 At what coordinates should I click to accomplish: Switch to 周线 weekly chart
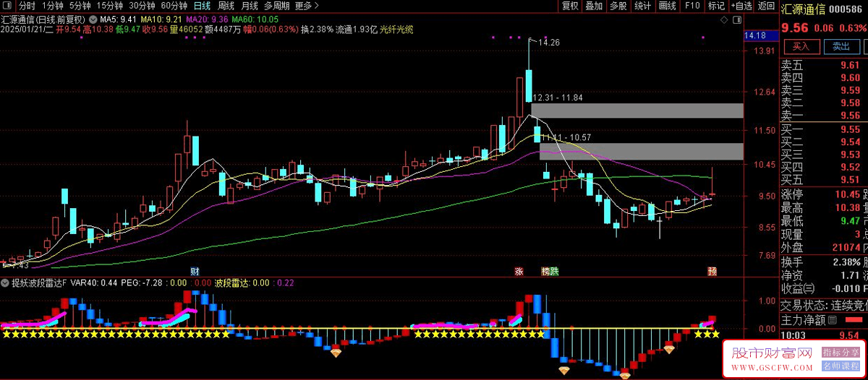pos(226,6)
